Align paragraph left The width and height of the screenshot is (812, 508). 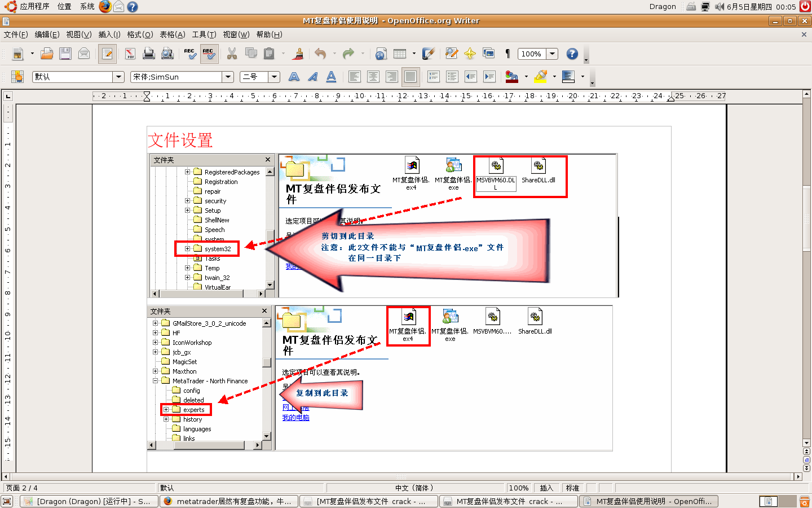(x=354, y=77)
